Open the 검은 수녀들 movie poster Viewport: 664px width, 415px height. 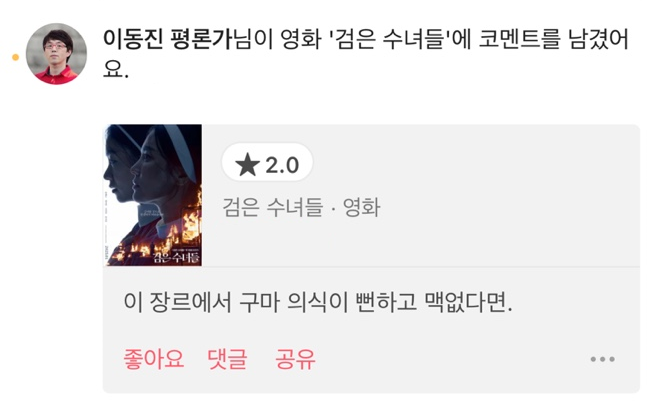pyautogui.click(x=152, y=195)
